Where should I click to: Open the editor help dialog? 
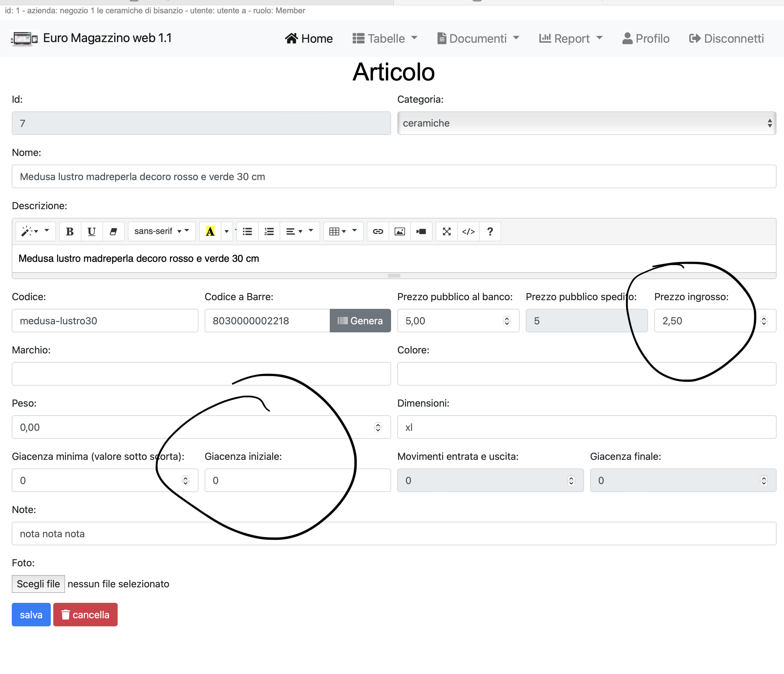490,231
